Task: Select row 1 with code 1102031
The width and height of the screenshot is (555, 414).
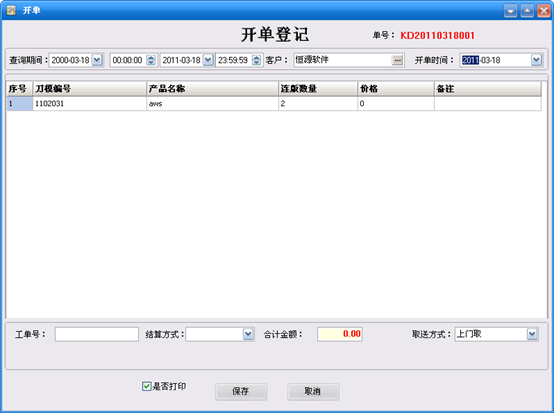Action: pos(274,104)
